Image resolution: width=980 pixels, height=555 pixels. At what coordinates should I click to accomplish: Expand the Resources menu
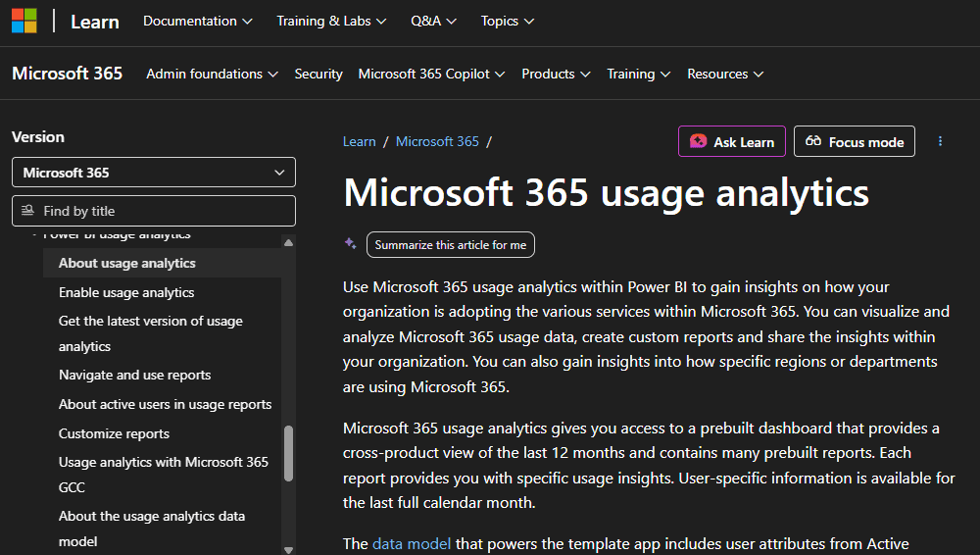[725, 74]
